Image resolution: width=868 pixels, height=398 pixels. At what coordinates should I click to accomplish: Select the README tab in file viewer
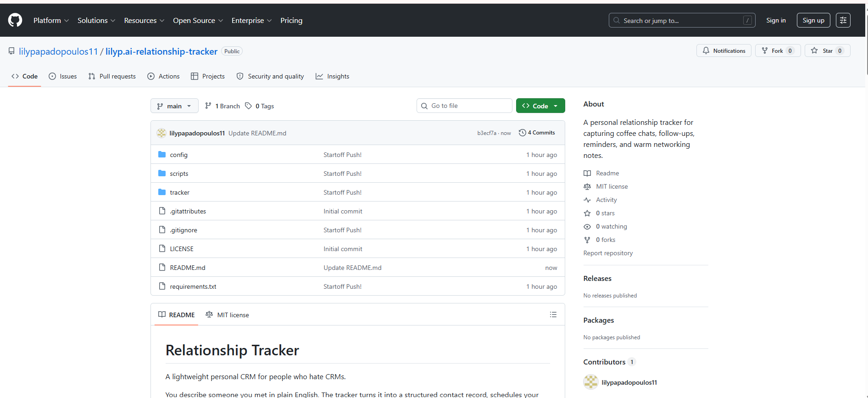(x=177, y=314)
